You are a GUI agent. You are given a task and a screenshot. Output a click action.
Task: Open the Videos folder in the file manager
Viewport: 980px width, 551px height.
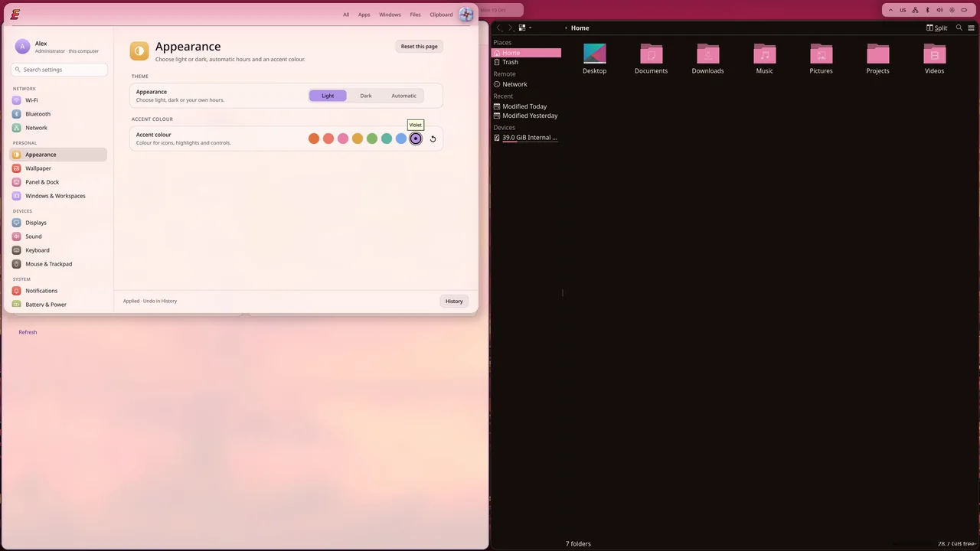tap(934, 59)
